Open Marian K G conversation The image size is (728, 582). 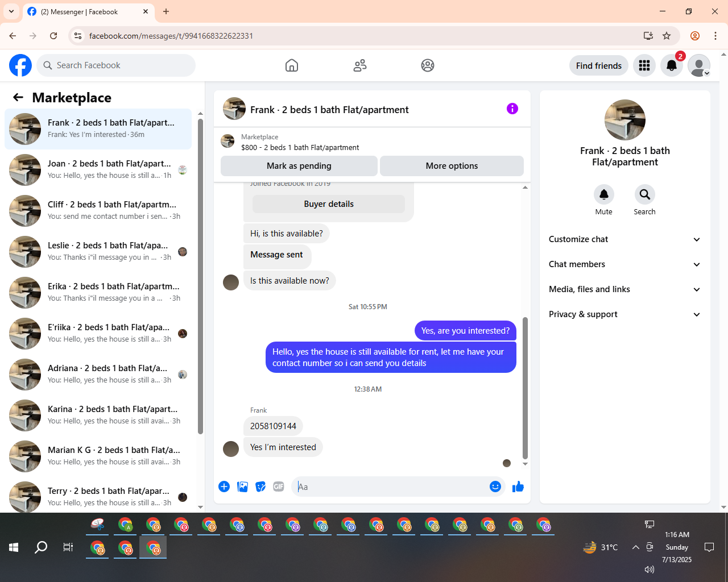click(98, 456)
